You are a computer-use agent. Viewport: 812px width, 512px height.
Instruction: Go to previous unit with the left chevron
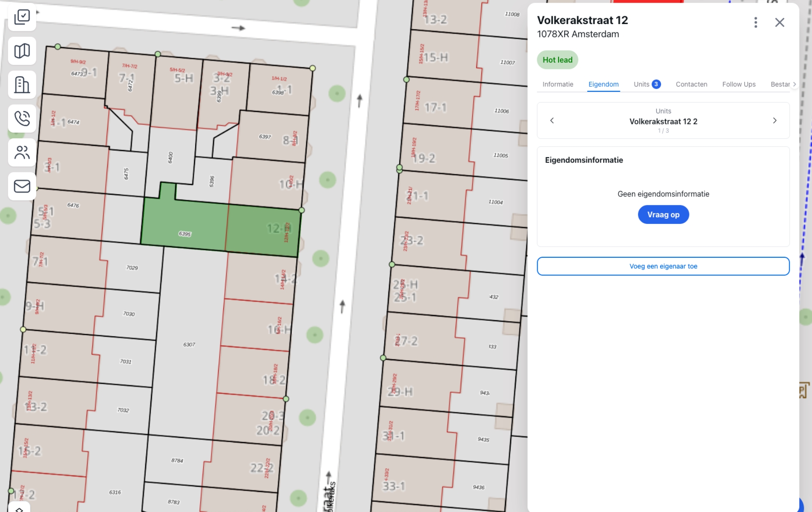(x=552, y=120)
